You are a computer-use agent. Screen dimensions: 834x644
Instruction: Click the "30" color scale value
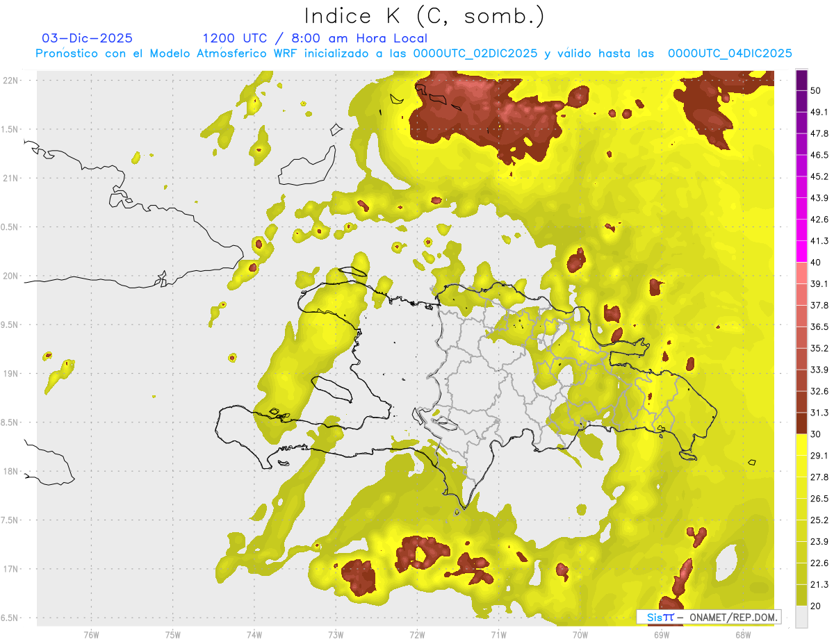[x=817, y=434]
